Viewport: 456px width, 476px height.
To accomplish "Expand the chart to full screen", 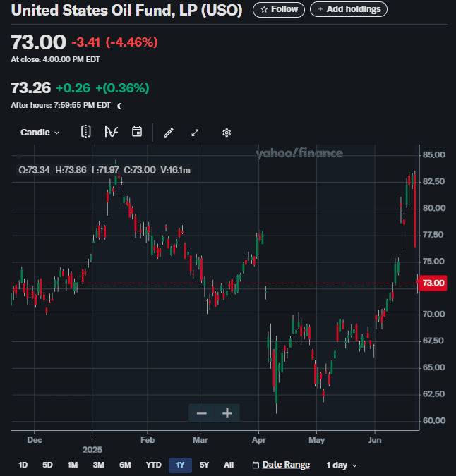I will coord(196,133).
